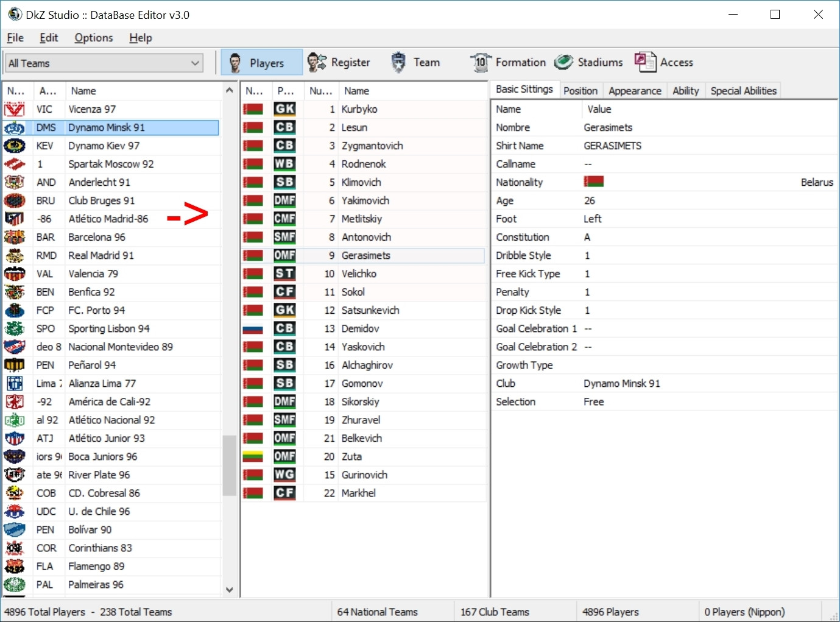The image size is (840, 622).
Task: Click the Peñarol 94 crest
Action: pos(15,365)
